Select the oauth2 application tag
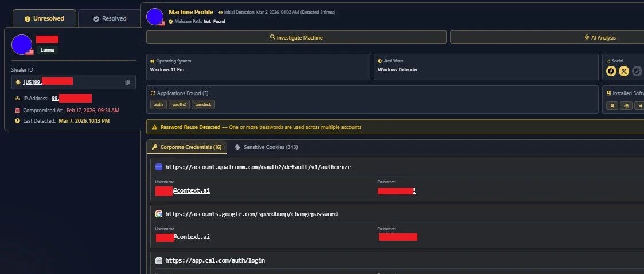Image resolution: width=644 pixels, height=274 pixels. pos(179,104)
